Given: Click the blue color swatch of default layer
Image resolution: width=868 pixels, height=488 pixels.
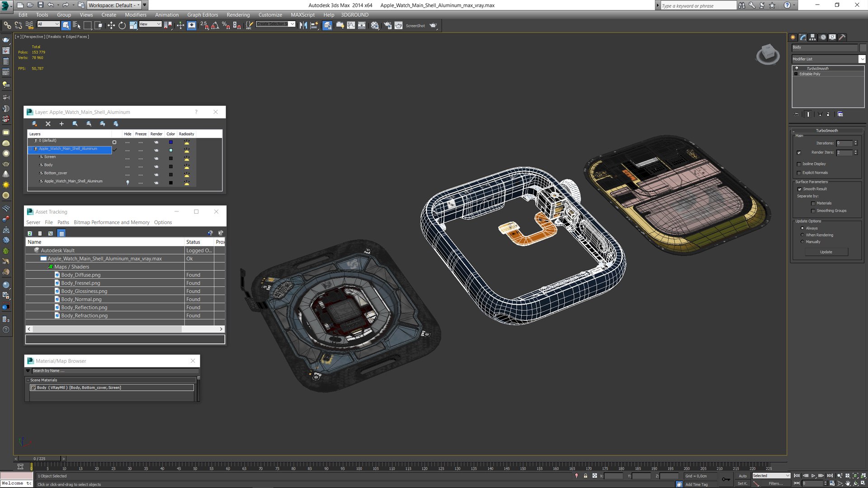Looking at the screenshot, I should [x=171, y=142].
